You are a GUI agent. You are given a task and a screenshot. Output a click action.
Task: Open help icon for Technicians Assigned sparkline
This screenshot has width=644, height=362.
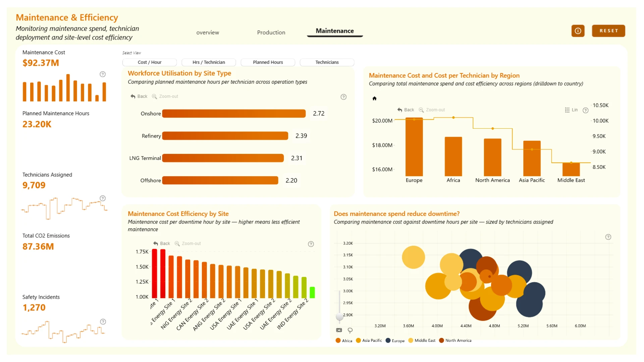point(103,198)
